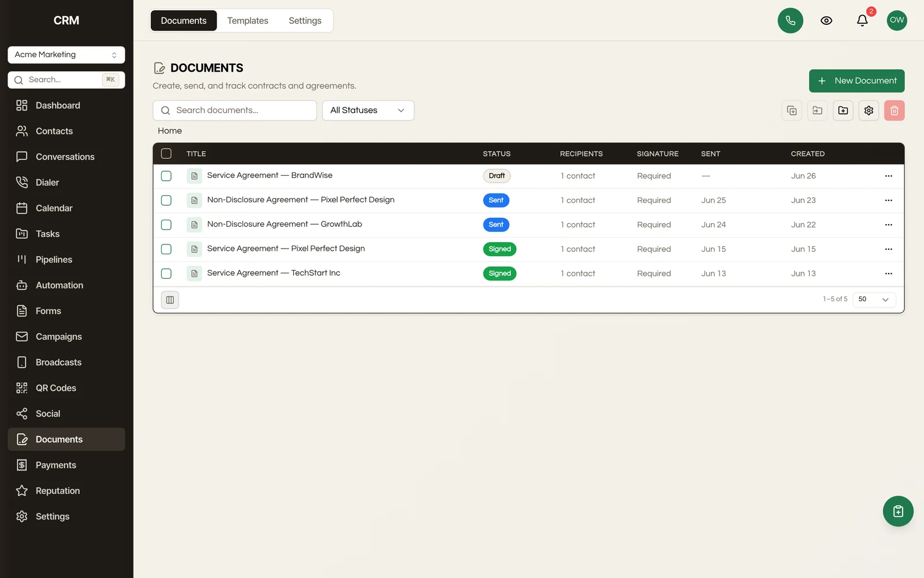Open Broadcasts in sidebar
The width and height of the screenshot is (924, 578).
pos(66,362)
